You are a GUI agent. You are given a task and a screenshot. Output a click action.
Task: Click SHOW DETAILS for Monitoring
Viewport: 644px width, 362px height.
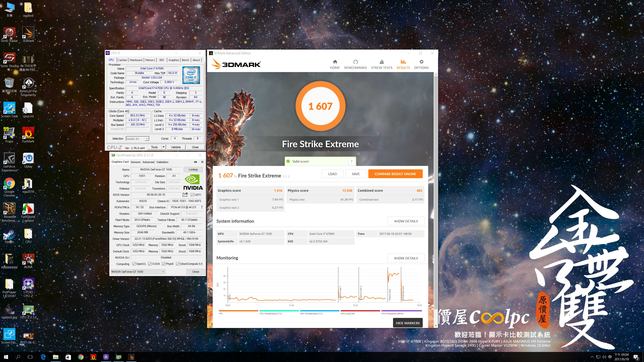click(406, 258)
